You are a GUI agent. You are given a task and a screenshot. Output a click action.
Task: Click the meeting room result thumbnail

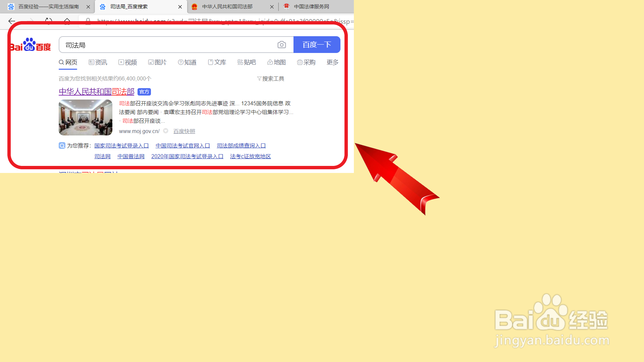tap(86, 118)
